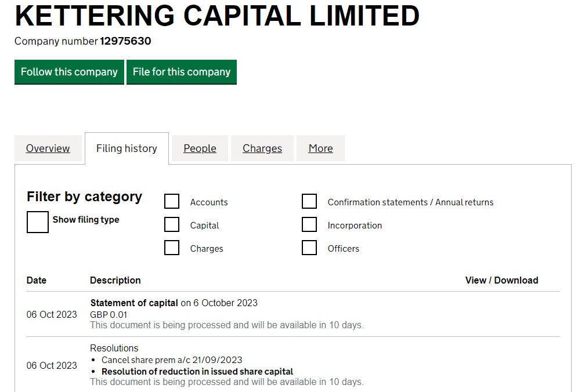Tick the Accounts filter checkbox

pyautogui.click(x=172, y=202)
